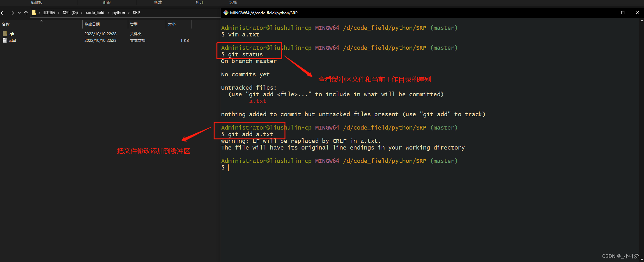The image size is (644, 262).
Task: Click folder icon in address bar
Action: [x=34, y=13]
